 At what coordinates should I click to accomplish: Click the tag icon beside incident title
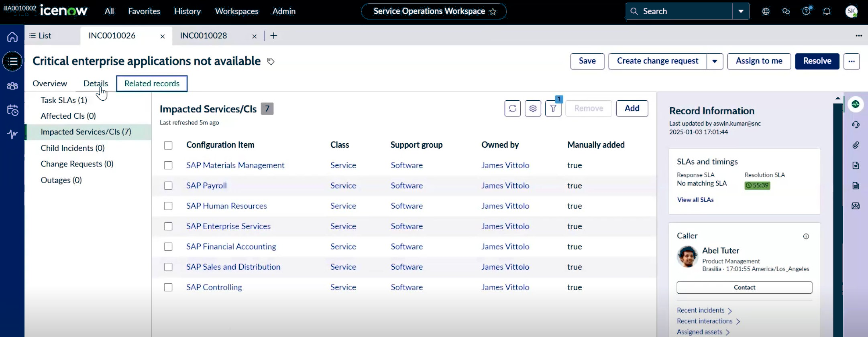tap(271, 61)
